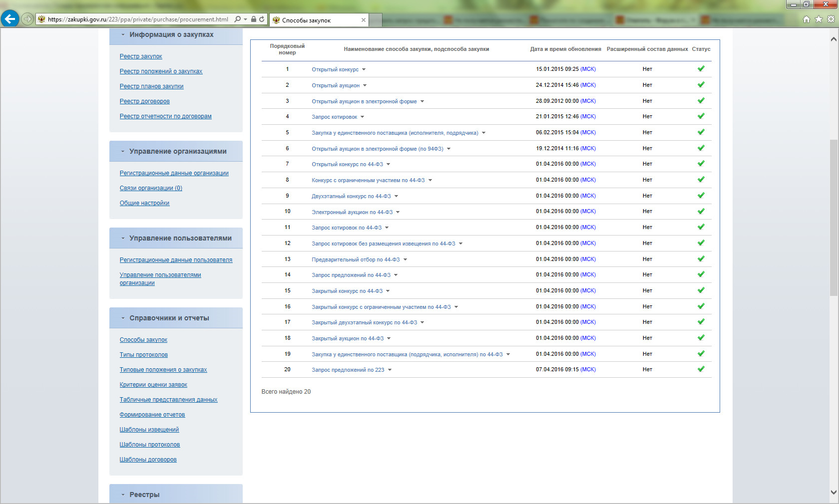Screen dimensions: 839x504
Task: Click the address bar search magnifier icon
Action: tap(238, 19)
